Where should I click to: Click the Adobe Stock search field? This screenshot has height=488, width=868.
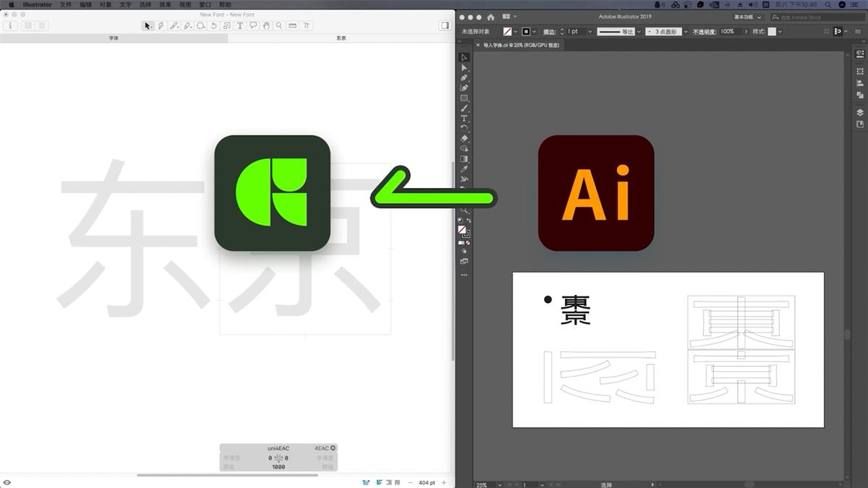817,17
